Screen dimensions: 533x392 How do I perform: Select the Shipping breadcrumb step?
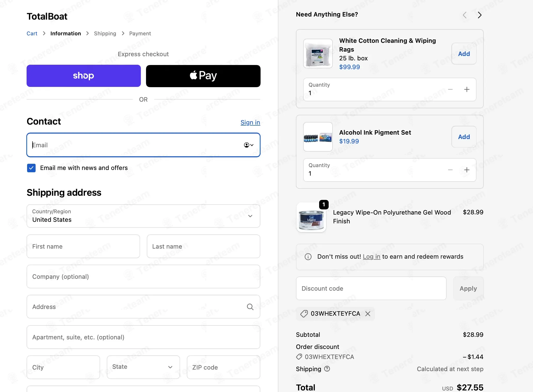[x=105, y=34]
